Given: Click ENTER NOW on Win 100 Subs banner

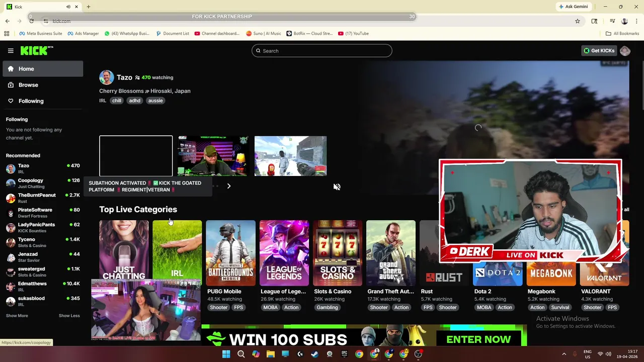Looking at the screenshot, I should 478,339.
